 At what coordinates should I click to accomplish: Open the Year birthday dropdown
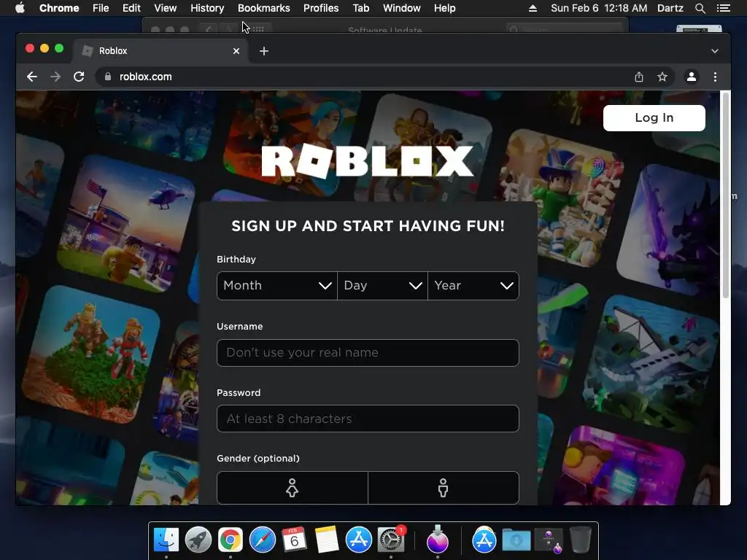click(x=473, y=286)
